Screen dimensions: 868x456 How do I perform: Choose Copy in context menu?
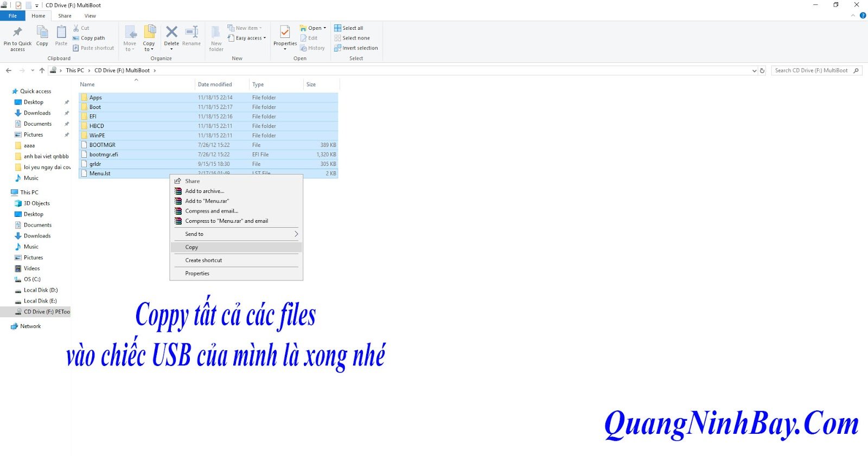[236, 247]
